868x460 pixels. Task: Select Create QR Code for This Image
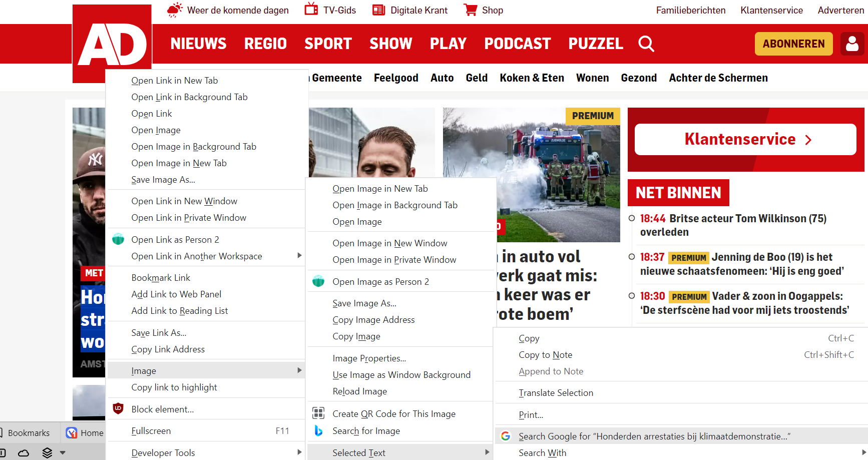pos(400,413)
